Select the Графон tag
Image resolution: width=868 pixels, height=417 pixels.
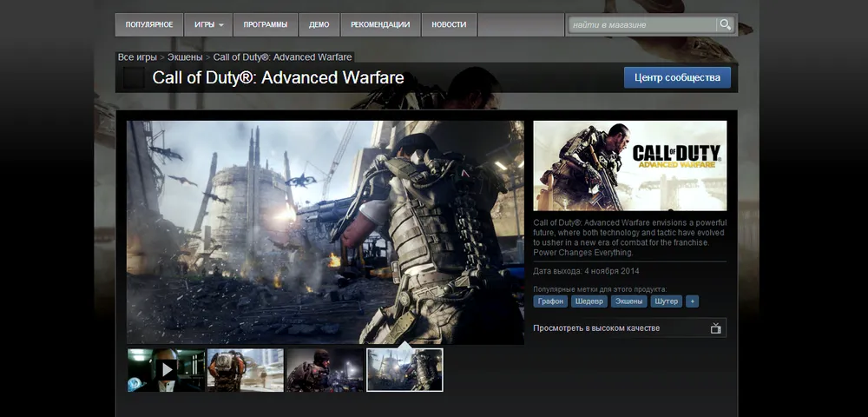(x=550, y=301)
